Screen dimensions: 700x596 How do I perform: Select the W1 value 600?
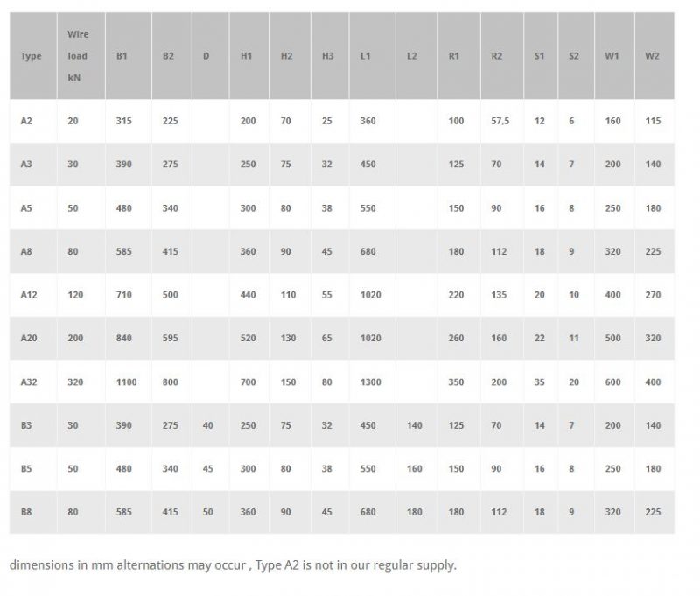coord(612,382)
